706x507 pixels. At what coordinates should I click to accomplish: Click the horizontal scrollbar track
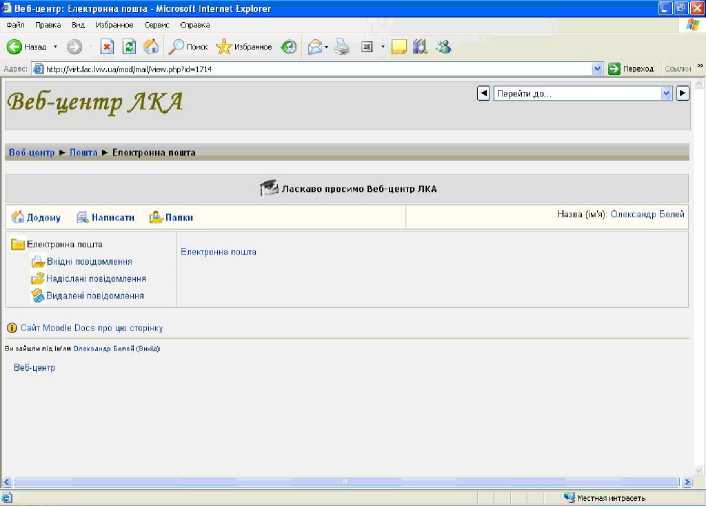346,482
